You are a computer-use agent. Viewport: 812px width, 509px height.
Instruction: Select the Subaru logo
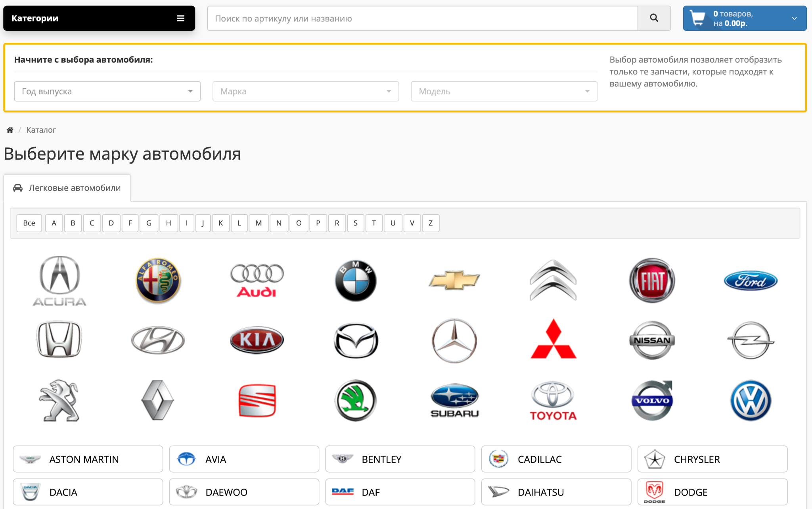coord(454,400)
